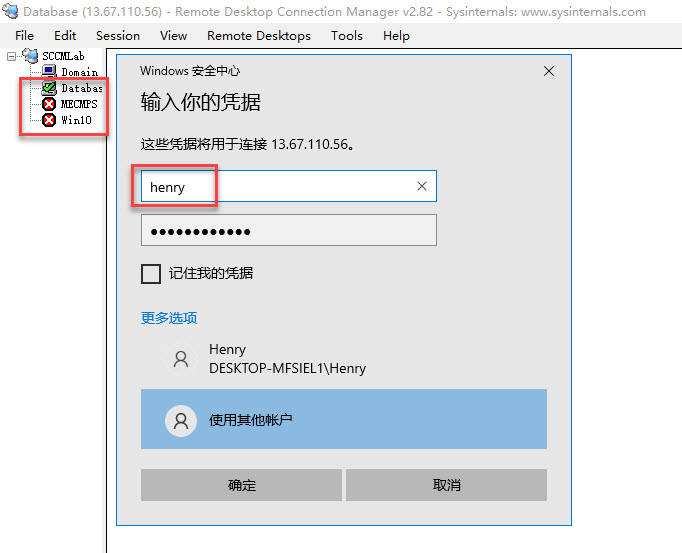Click the MECMPS disconnected server icon
The height and width of the screenshot is (553, 682).
(49, 104)
